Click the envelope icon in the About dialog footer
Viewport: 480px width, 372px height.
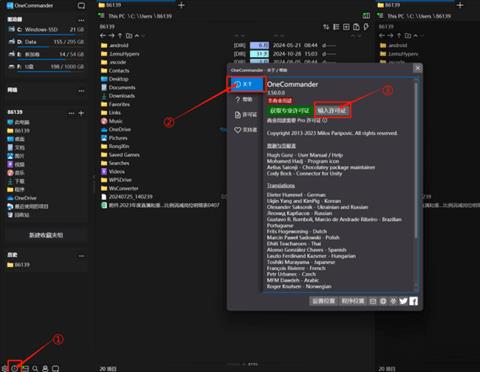pyautogui.click(x=373, y=301)
